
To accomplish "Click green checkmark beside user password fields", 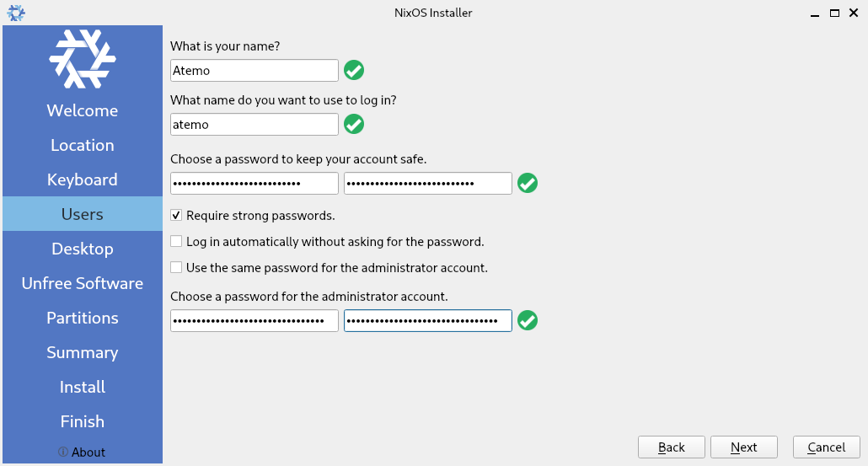I will tap(528, 183).
